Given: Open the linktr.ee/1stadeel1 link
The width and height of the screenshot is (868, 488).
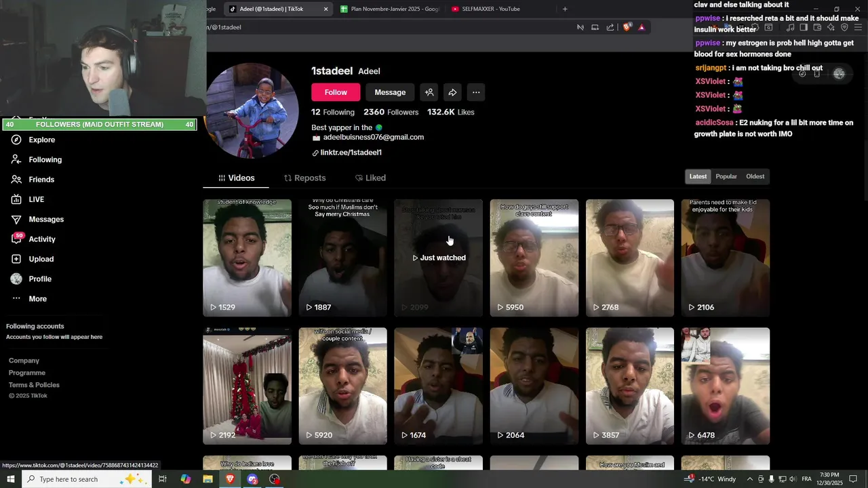Looking at the screenshot, I should [347, 152].
